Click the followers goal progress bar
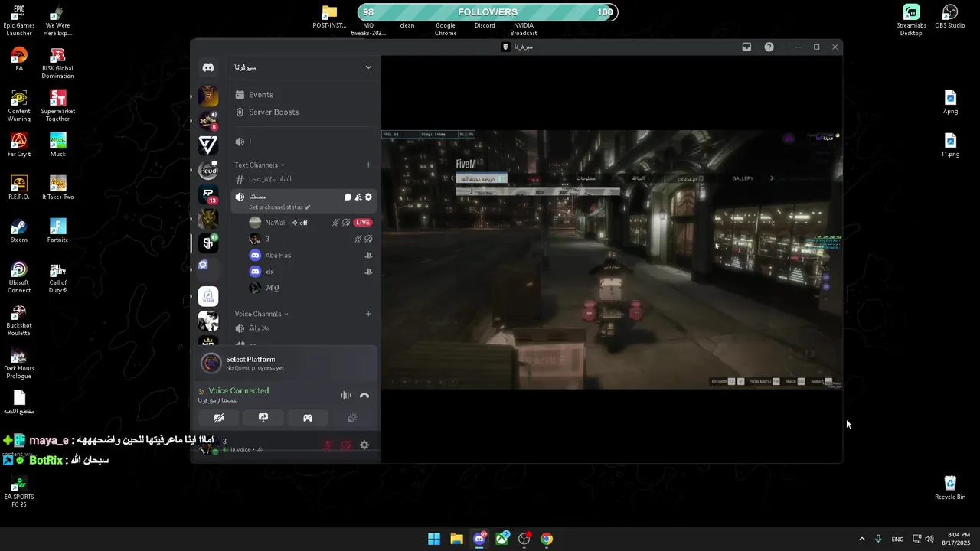 coord(488,12)
